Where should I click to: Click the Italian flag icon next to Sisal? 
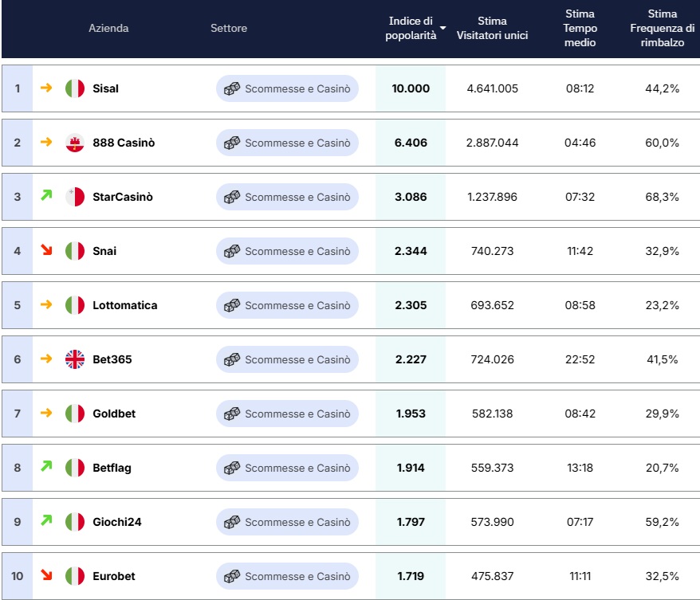[x=75, y=88]
